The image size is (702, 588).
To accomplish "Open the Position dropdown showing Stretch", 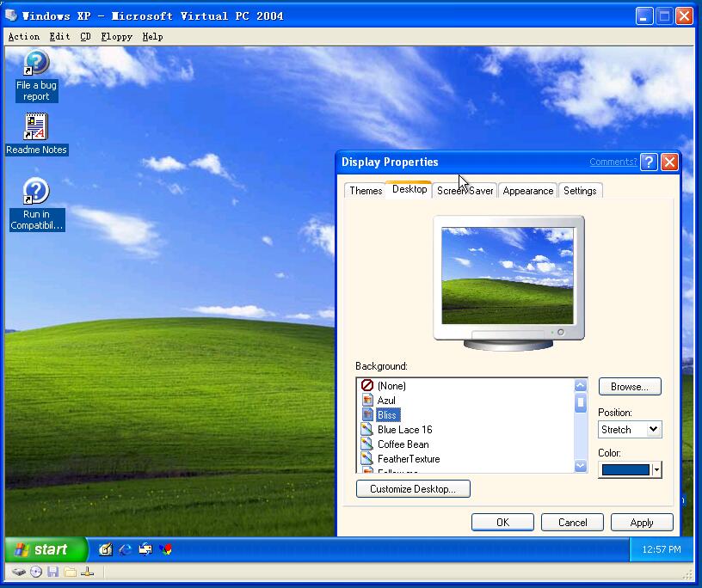I will (x=630, y=430).
